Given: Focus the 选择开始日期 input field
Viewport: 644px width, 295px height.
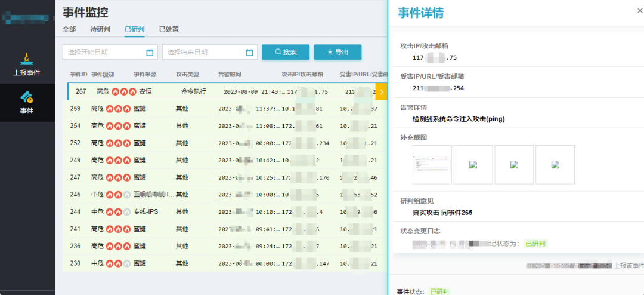Looking at the screenshot, I should (x=104, y=53).
